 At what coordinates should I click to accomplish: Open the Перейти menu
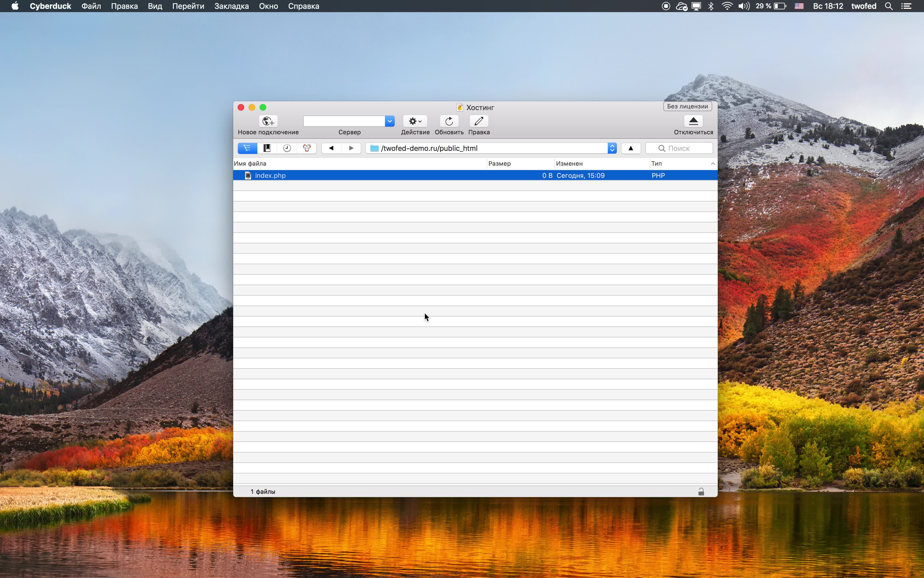188,6
